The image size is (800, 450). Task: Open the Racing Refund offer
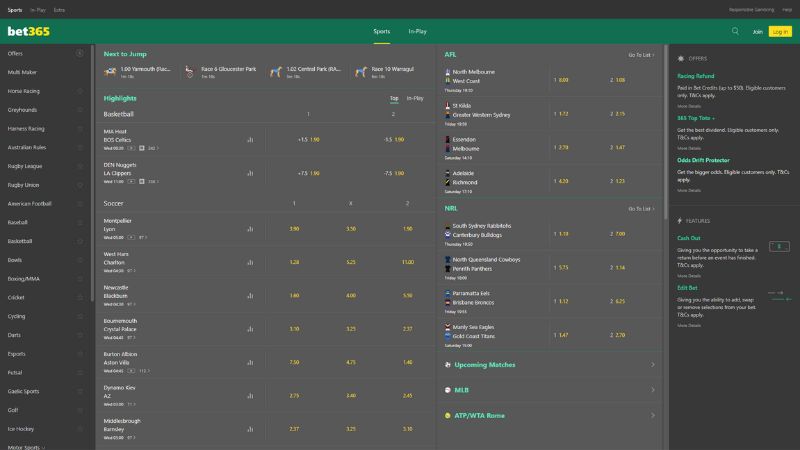[x=695, y=76]
